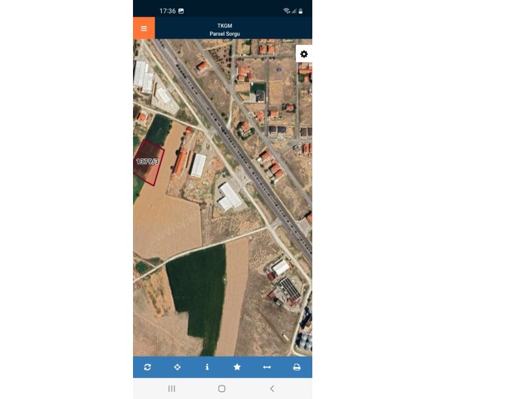Print the map with printer icon
532x399 pixels.
click(x=297, y=367)
